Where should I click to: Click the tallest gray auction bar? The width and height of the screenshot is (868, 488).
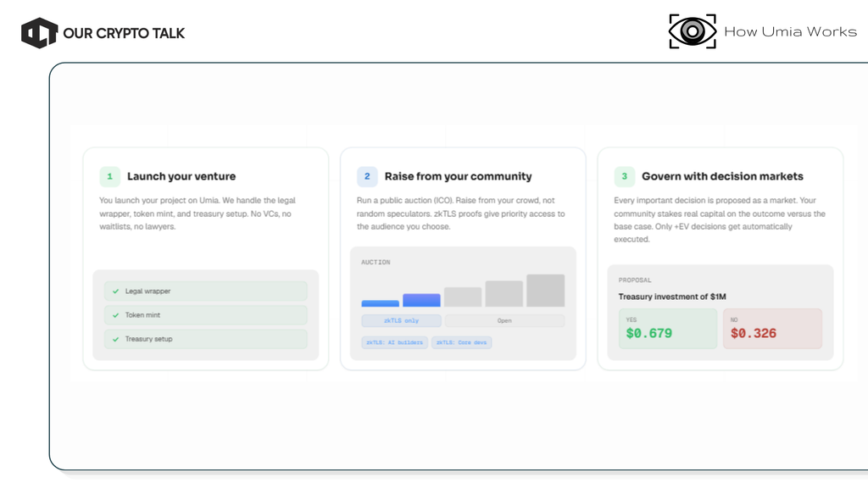[x=546, y=291]
